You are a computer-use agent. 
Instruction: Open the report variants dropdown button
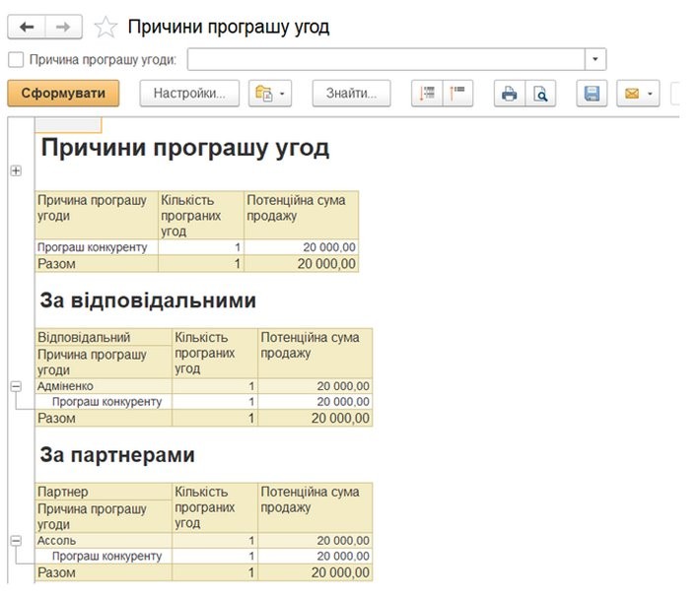(x=270, y=94)
